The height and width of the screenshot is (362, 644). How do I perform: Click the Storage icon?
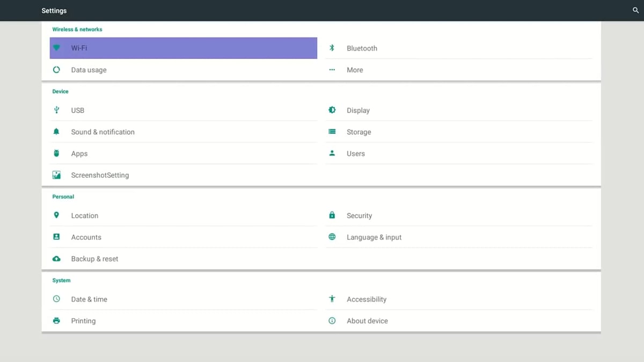click(x=332, y=131)
